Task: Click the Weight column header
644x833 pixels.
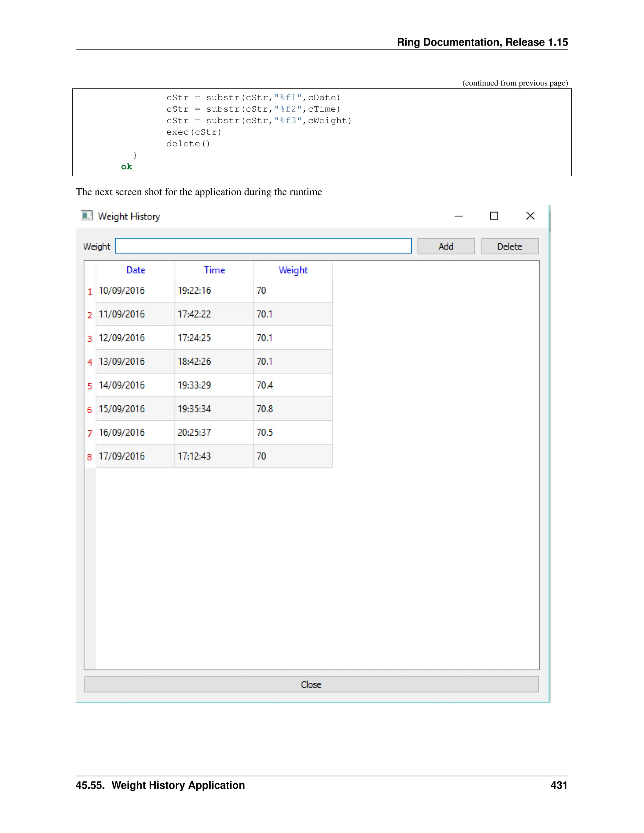Action: [x=293, y=270]
